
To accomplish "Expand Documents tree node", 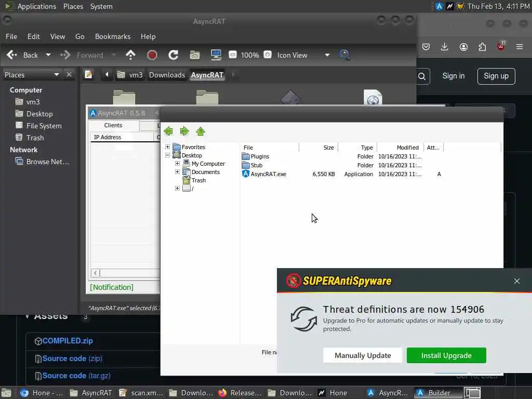I will (x=177, y=171).
